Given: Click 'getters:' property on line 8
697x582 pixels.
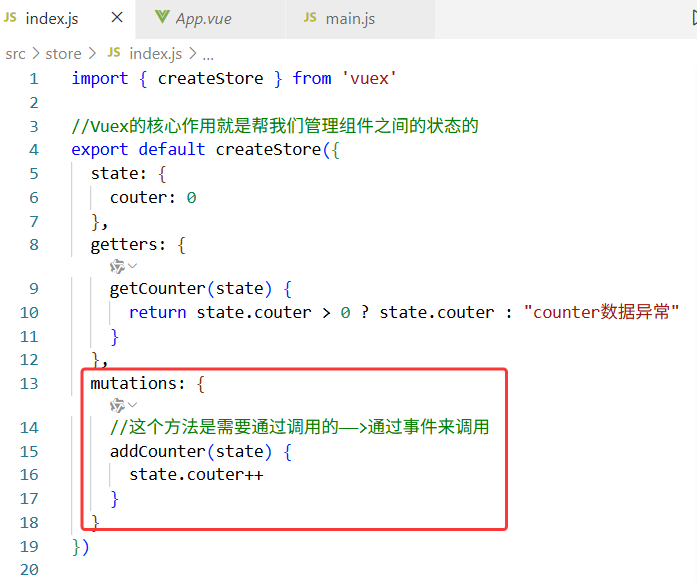Looking at the screenshot, I should coord(128,245).
